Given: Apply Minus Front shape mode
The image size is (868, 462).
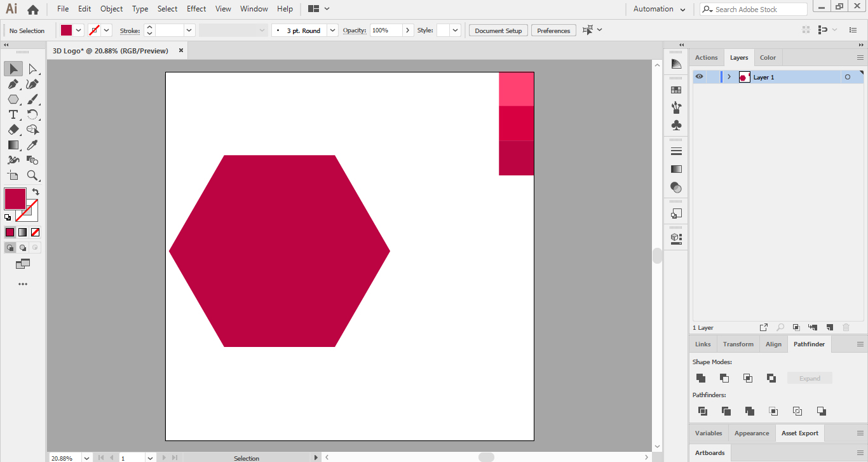Looking at the screenshot, I should [724, 378].
